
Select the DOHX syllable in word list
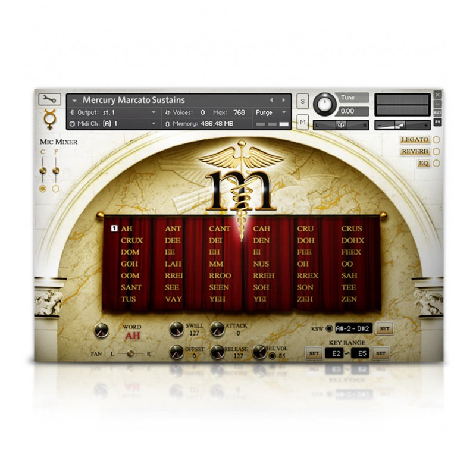(352, 240)
